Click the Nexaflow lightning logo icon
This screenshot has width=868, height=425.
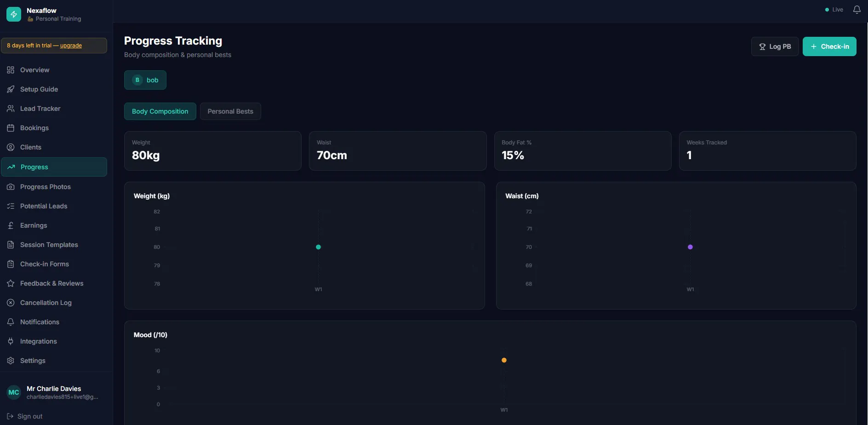click(x=14, y=14)
